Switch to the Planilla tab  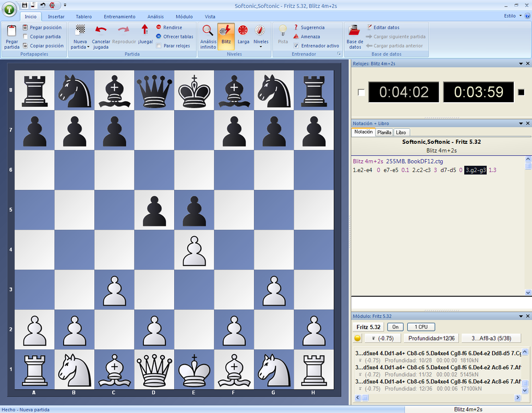tap(384, 132)
